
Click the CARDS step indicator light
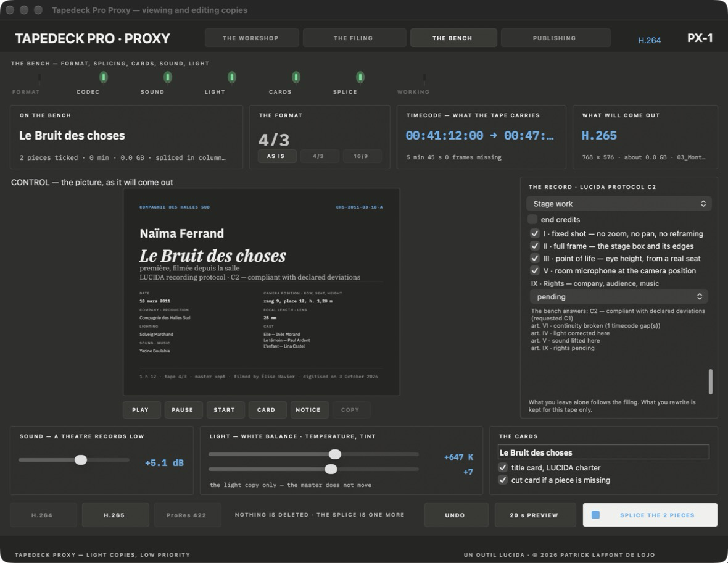[x=296, y=77]
